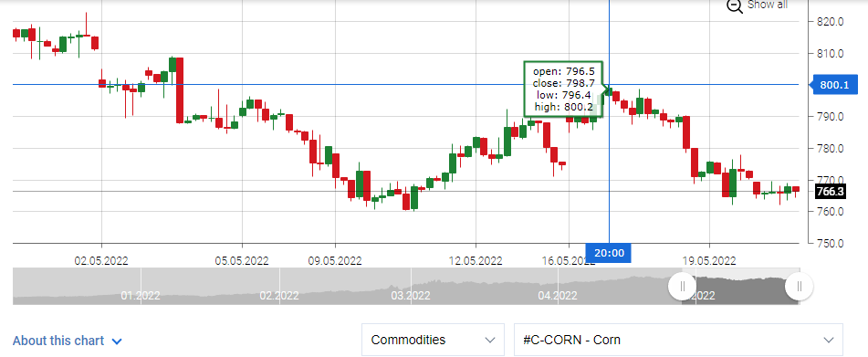Click the Show all label
The width and height of the screenshot is (868, 357).
click(768, 5)
